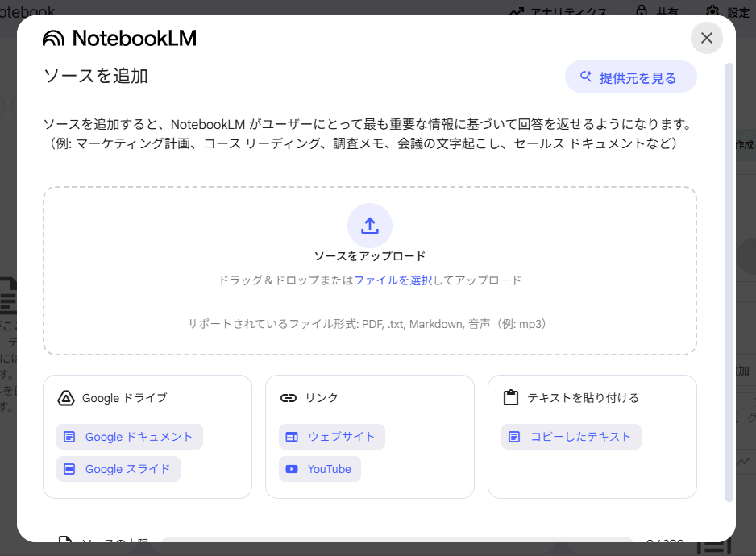Click the リンク card title
This screenshot has height=556, width=756.
point(321,398)
